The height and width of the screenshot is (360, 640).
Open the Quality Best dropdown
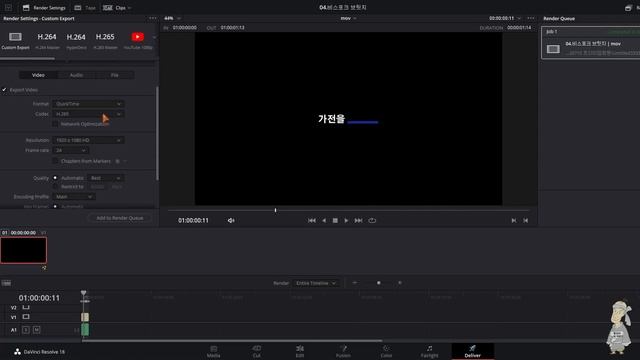pos(105,178)
